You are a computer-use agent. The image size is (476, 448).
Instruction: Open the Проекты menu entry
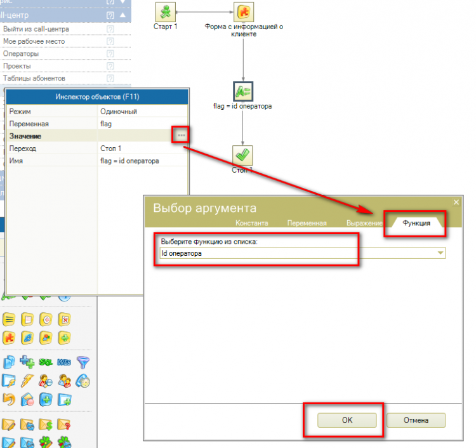(x=17, y=66)
